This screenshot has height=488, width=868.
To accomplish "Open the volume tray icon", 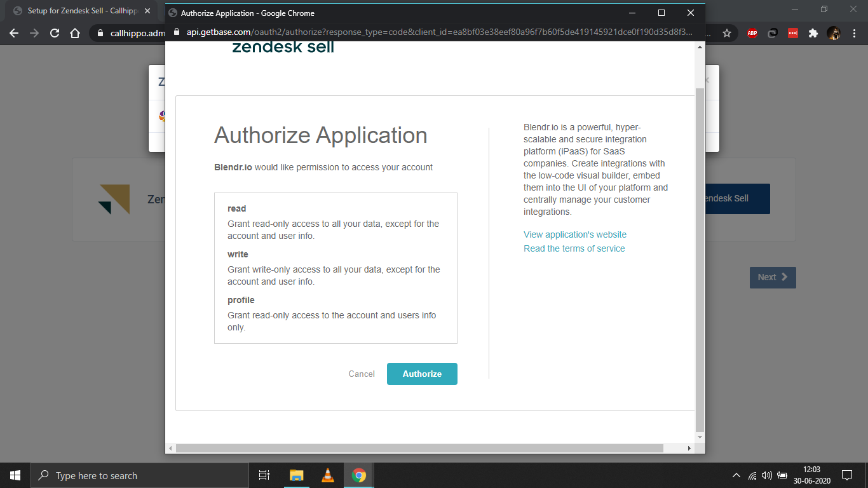I will point(767,475).
